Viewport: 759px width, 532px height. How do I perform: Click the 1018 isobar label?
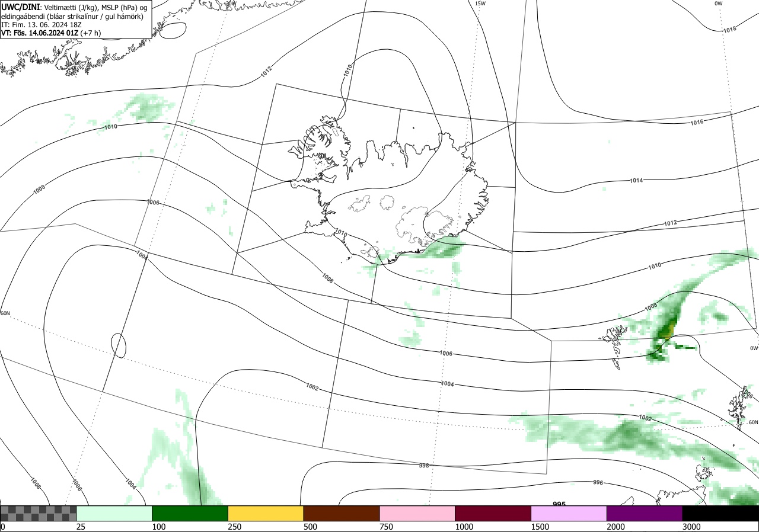(730, 30)
